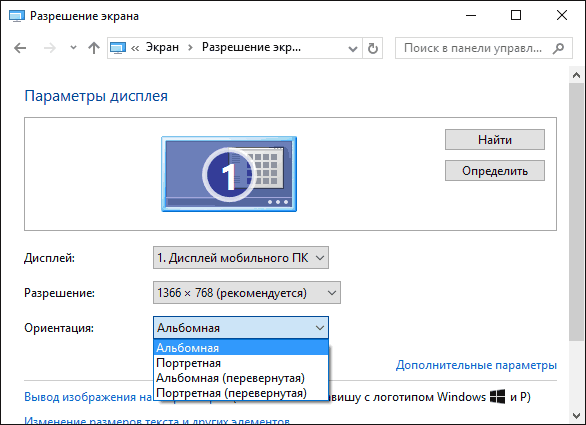
Task: Click the magnifier search icon
Action: pos(558,48)
